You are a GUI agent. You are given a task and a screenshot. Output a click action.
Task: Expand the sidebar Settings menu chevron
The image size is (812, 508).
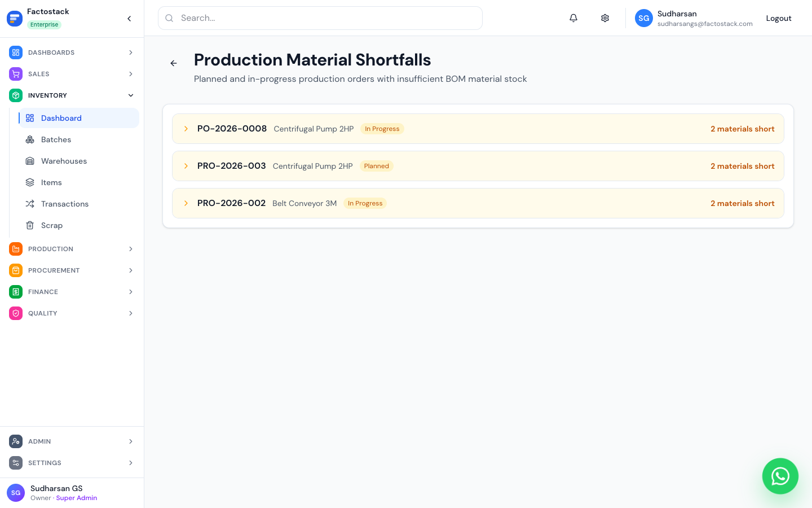[131, 463]
